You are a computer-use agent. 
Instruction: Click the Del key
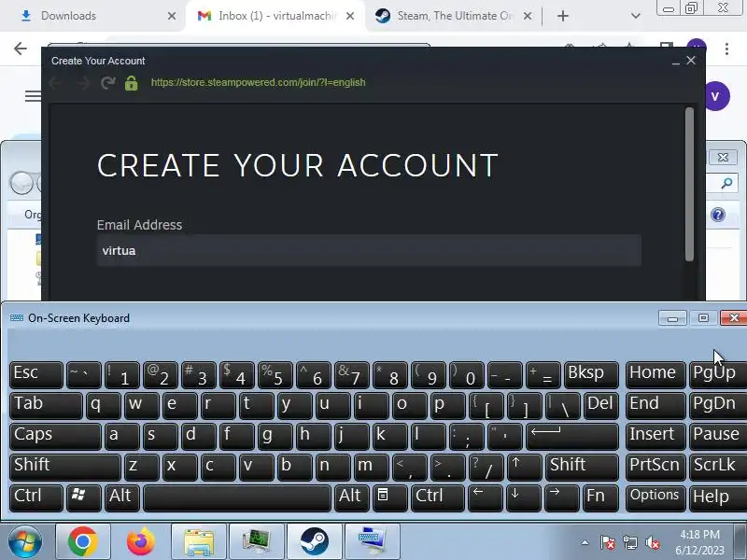pos(600,406)
